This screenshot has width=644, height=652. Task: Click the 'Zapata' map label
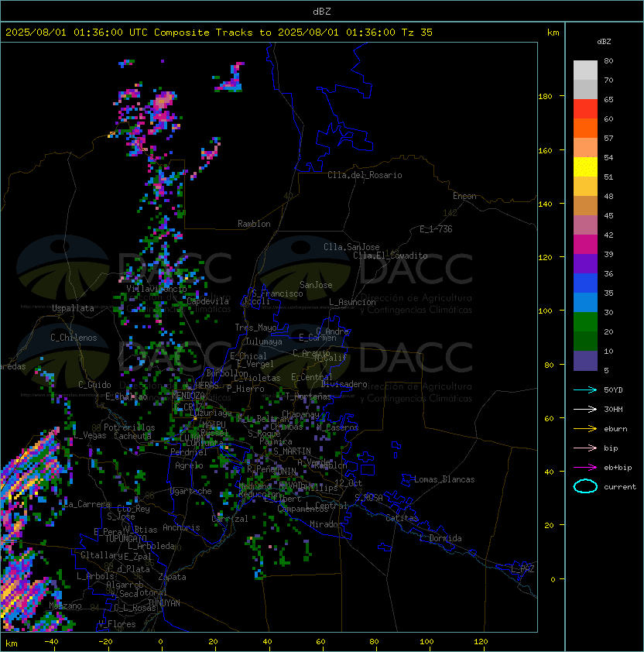[x=172, y=577]
